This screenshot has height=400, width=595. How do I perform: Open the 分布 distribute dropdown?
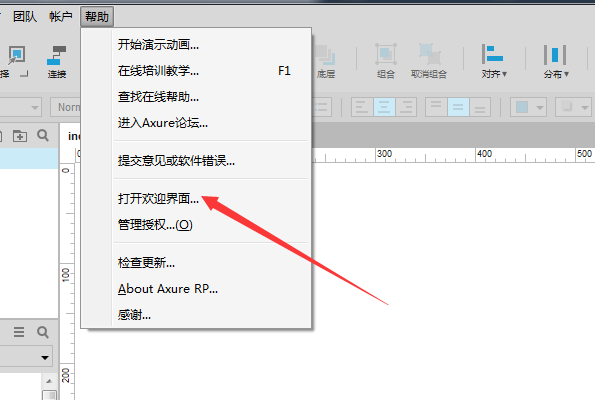pos(556,61)
